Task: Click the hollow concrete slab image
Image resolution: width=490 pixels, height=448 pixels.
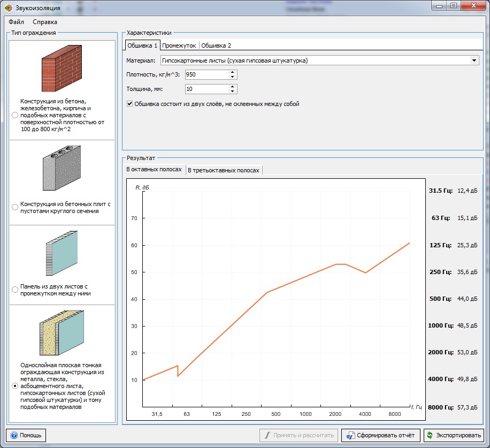Action: (62, 169)
